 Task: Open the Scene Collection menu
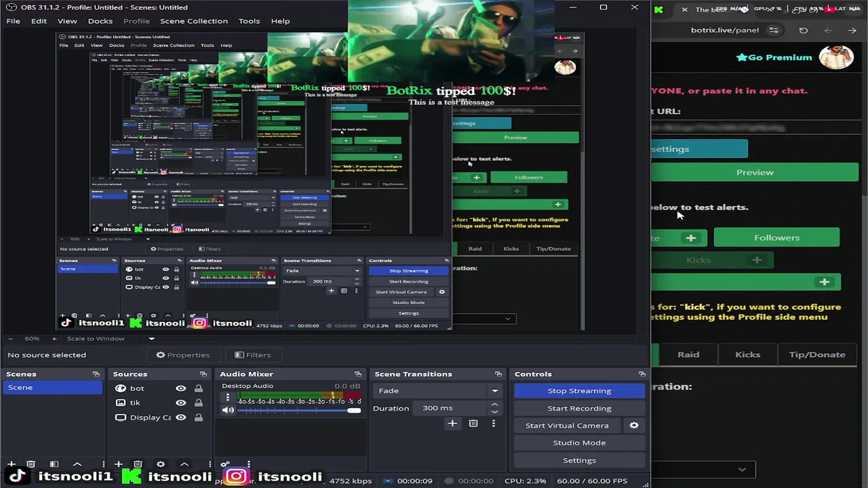[194, 21]
